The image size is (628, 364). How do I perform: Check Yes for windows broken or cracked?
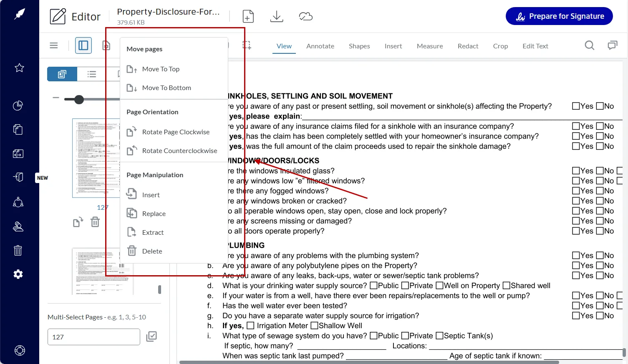click(576, 201)
